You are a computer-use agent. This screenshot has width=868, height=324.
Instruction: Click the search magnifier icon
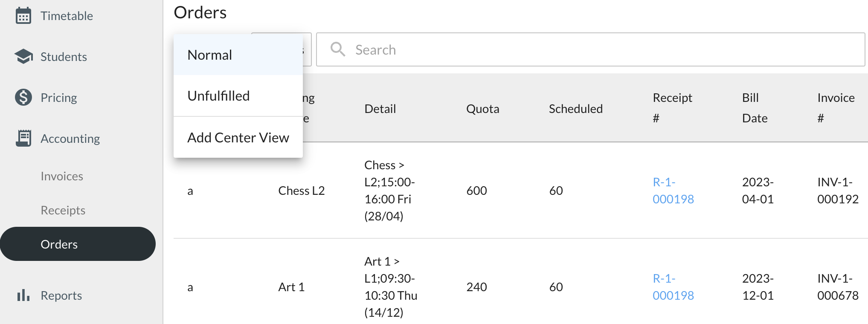[x=337, y=49]
